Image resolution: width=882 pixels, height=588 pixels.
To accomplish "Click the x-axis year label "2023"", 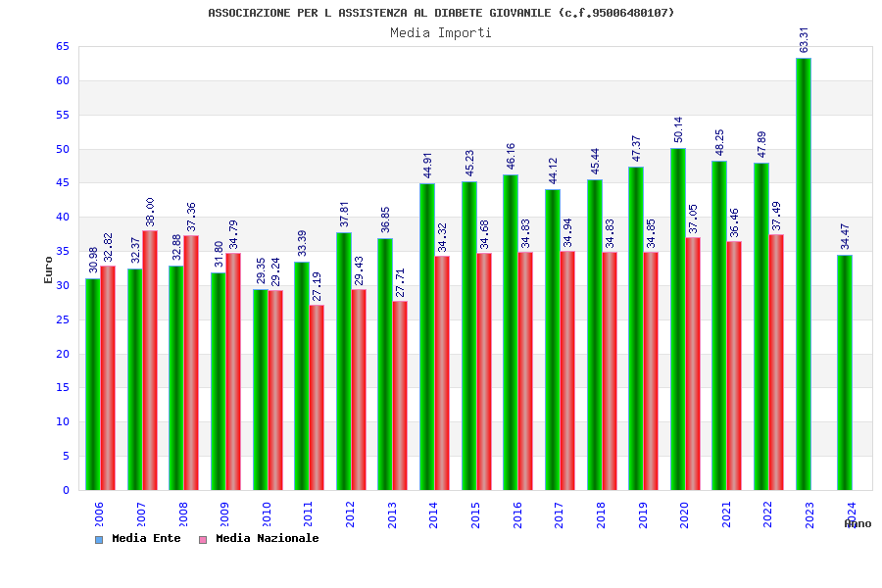I will pyautogui.click(x=809, y=514).
